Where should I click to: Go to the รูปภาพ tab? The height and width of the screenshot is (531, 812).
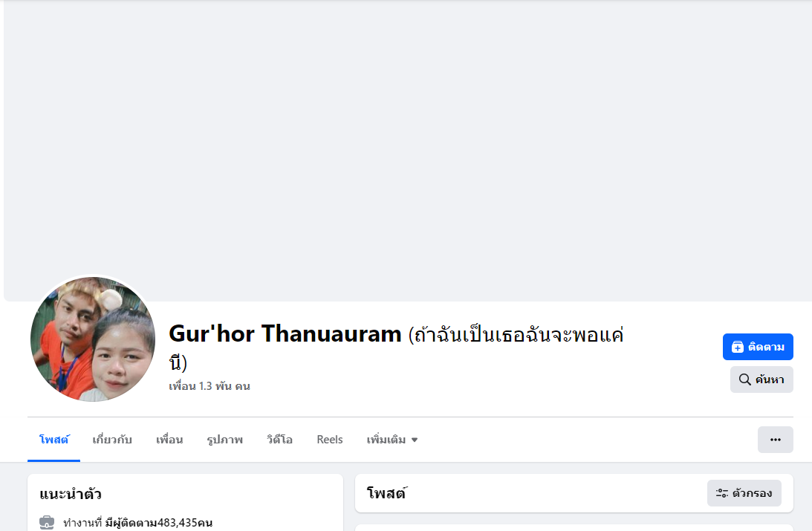pyautogui.click(x=225, y=440)
